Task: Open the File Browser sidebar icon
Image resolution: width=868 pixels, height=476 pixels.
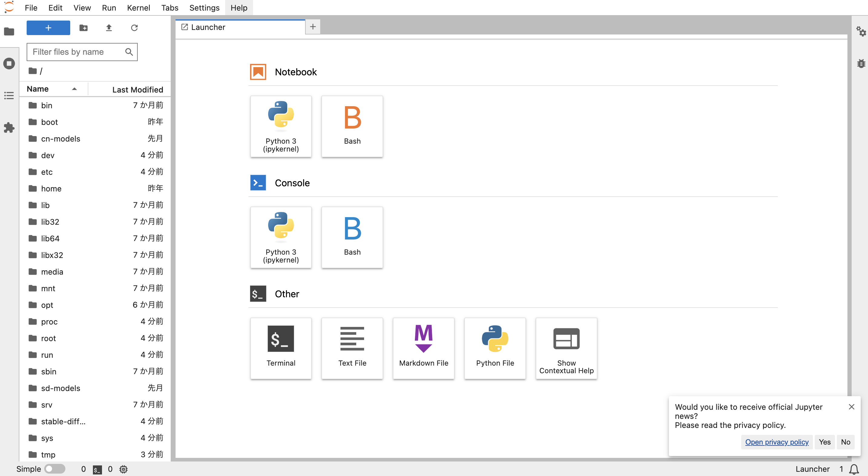Action: coord(9,32)
